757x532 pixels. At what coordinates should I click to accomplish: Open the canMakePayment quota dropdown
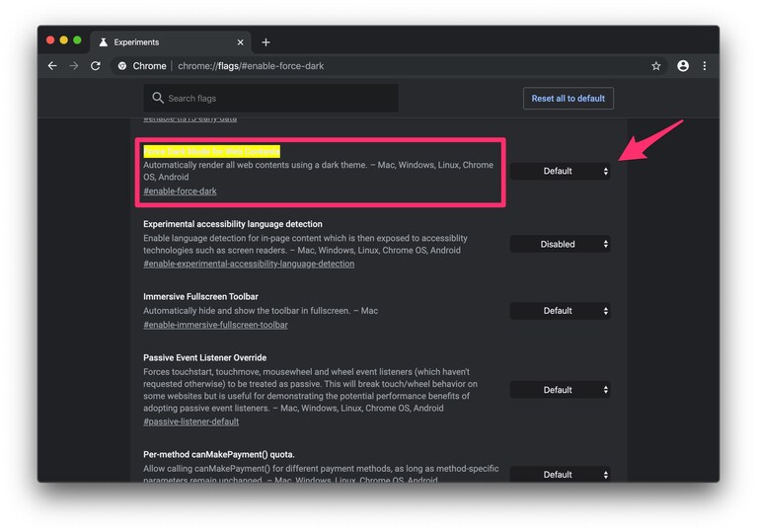560,475
